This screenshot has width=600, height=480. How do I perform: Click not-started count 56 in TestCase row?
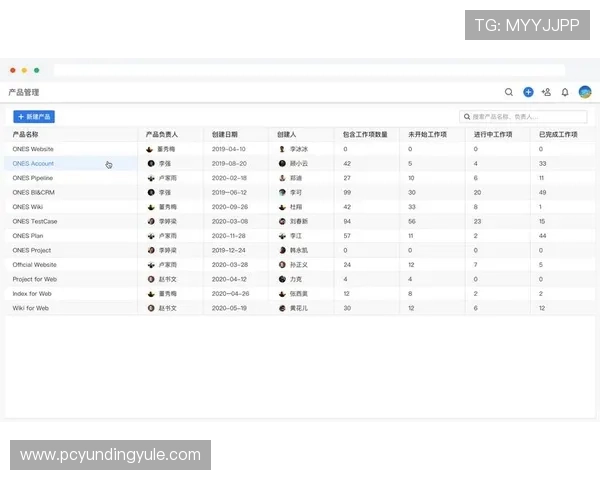coord(412,221)
